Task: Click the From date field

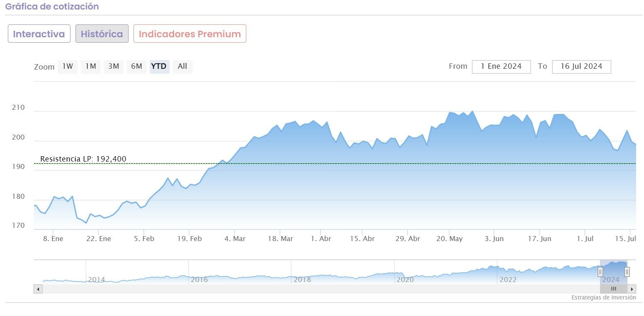Action: pos(501,66)
